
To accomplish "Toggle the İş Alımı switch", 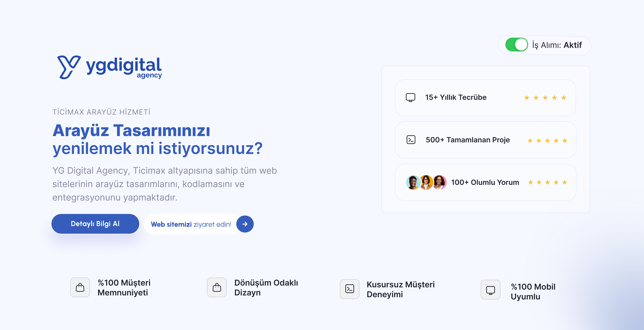I will coord(516,45).
